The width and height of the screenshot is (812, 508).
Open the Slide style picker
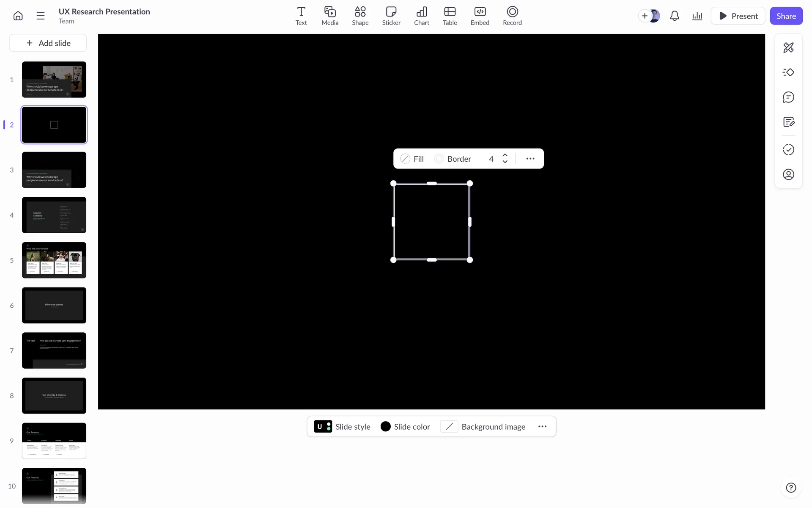[x=342, y=427]
